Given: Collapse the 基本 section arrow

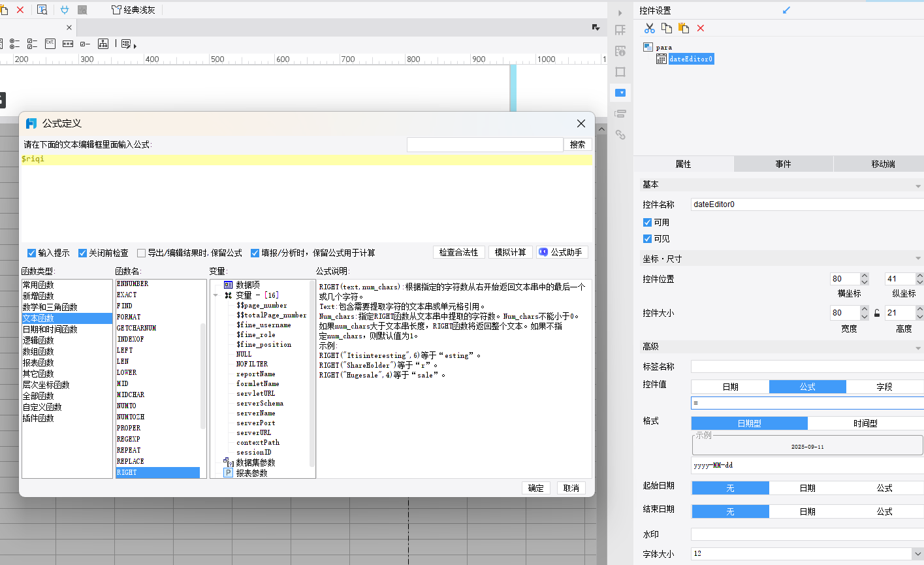Looking at the screenshot, I should pyautogui.click(x=917, y=186).
